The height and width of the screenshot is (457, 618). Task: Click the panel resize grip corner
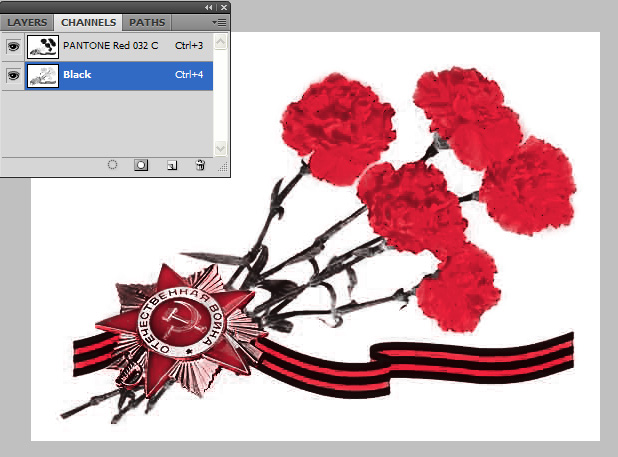(223, 167)
